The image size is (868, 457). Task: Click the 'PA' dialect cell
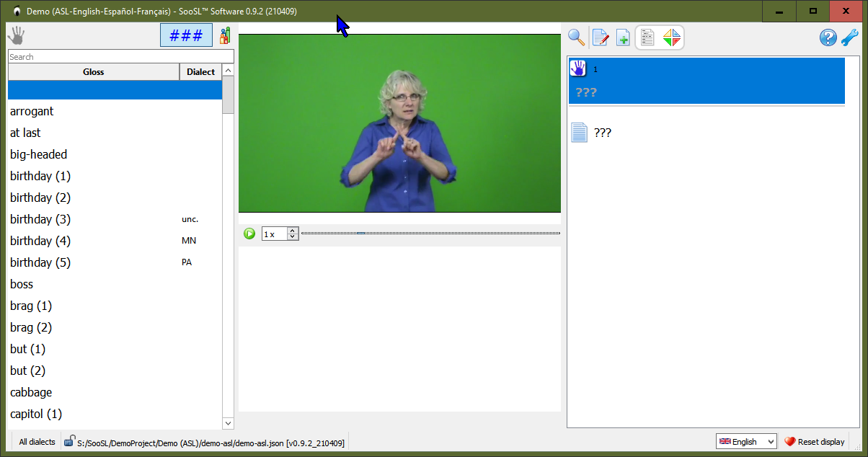[x=187, y=262]
